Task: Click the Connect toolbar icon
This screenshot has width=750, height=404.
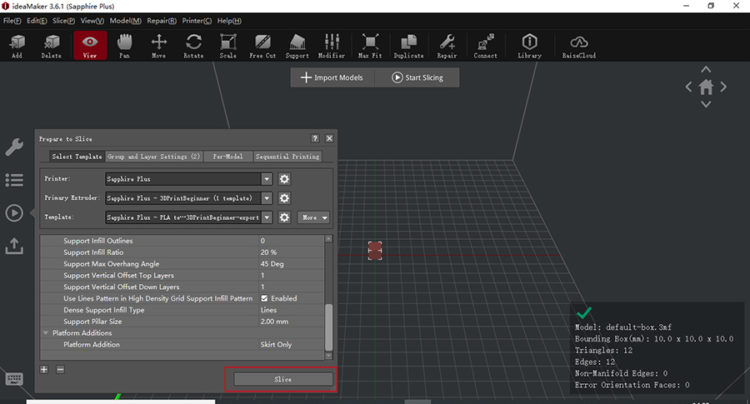Action: coord(485,46)
